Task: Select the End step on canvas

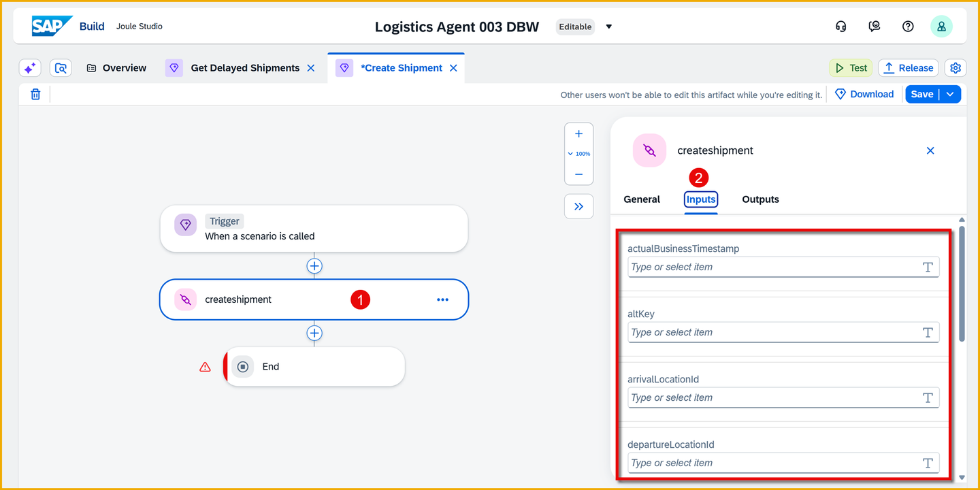Action: point(314,367)
